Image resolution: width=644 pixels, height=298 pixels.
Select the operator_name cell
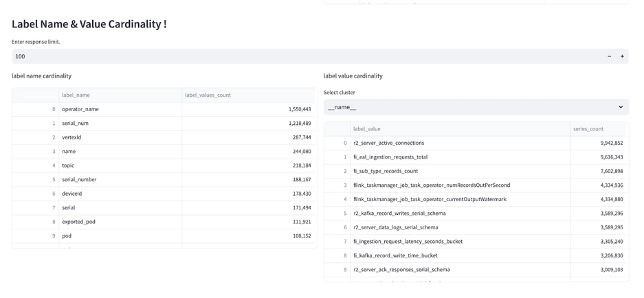click(x=120, y=109)
